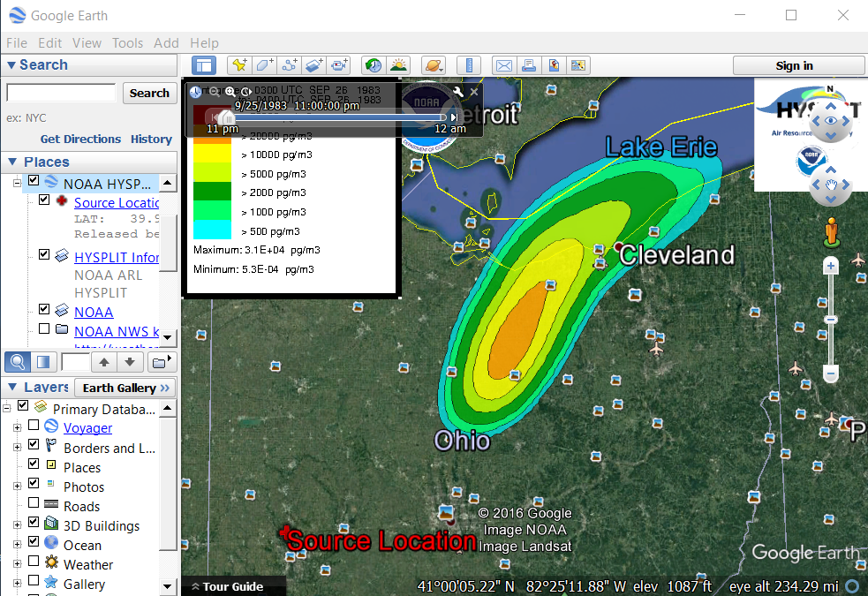Expand the Tour Guide bar
868x596 pixels.
click(228, 586)
